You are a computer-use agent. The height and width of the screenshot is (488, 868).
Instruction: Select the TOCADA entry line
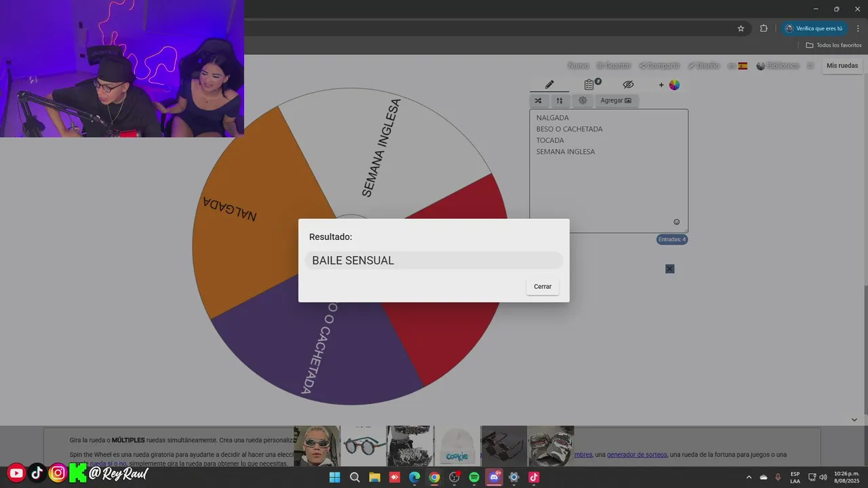pyautogui.click(x=550, y=140)
